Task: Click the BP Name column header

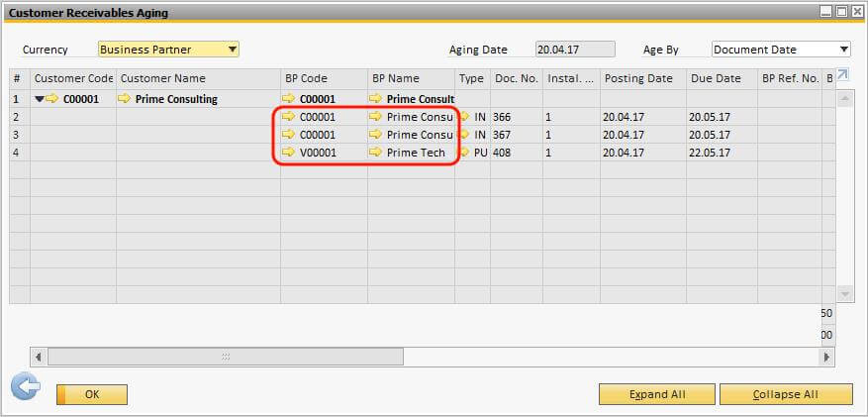Action: tap(412, 78)
